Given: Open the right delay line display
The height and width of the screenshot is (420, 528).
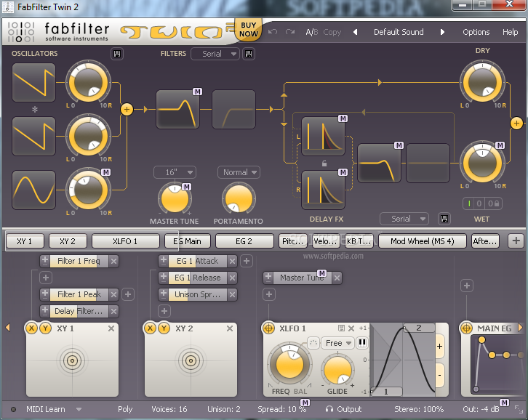Looking at the screenshot, I should tap(323, 190).
